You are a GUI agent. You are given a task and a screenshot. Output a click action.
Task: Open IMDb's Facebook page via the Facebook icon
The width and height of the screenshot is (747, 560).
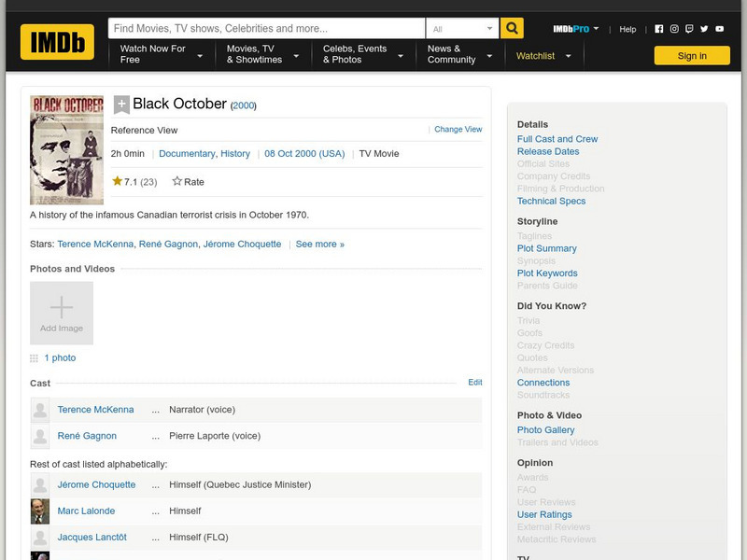click(x=659, y=28)
